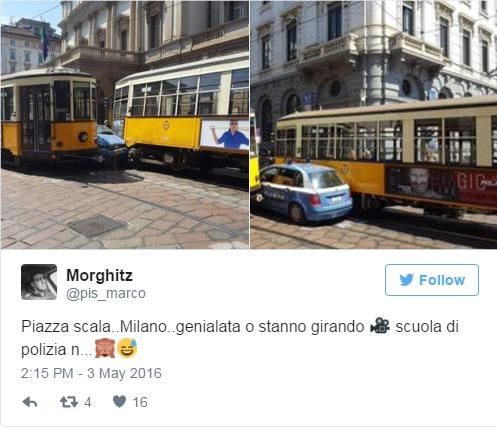Click the sweating smile emoji
Image resolution: width=497 pixels, height=428 pixels.
(x=128, y=348)
